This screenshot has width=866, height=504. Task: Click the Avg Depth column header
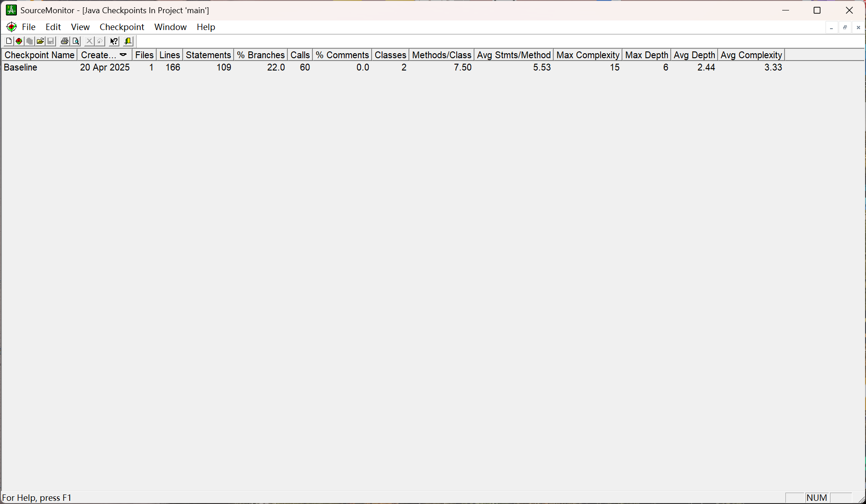tap(694, 55)
